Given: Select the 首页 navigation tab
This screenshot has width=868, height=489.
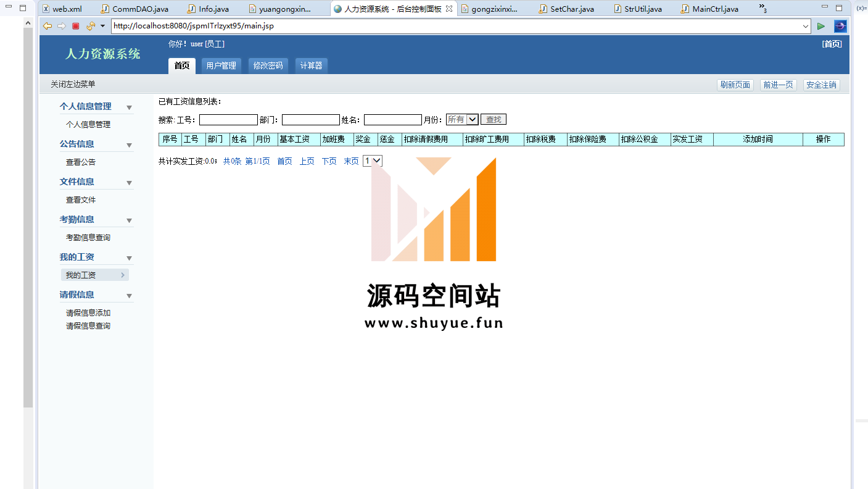Looking at the screenshot, I should click(182, 65).
